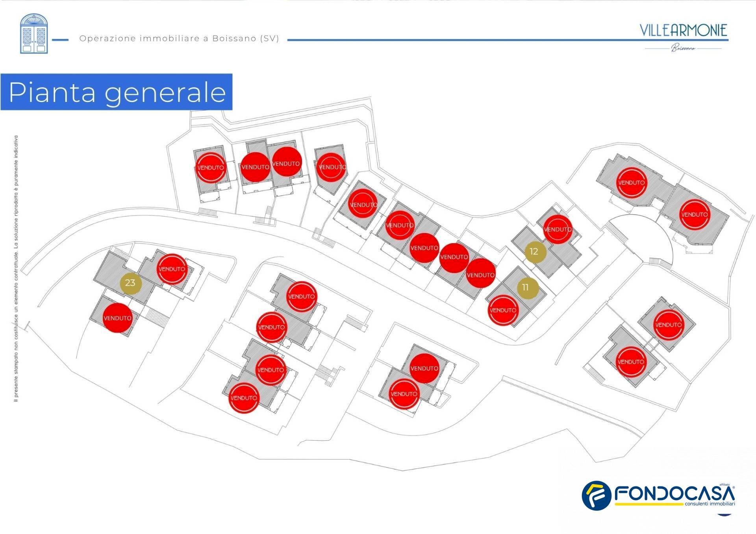The width and height of the screenshot is (756, 534).
Task: Click the rightmost lower VENDUTO villa marker
Action: click(668, 325)
